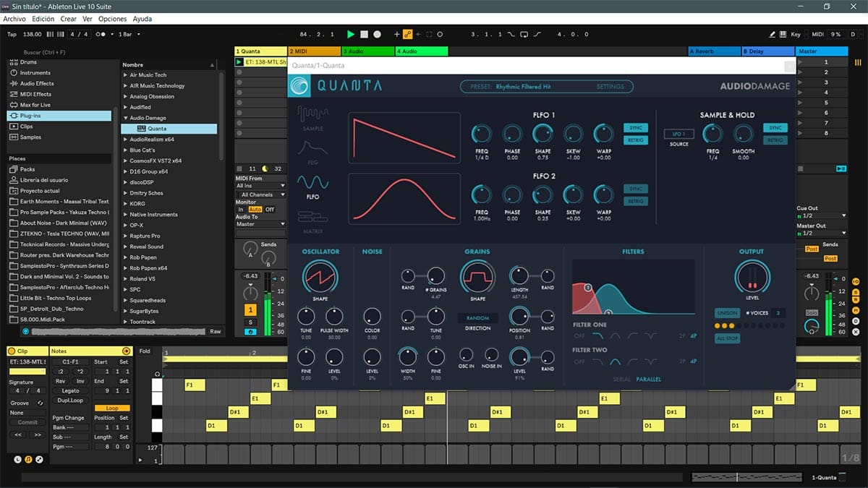Click the FLFO 1 FREQ knob
The width and height of the screenshot is (868, 488).
click(481, 134)
